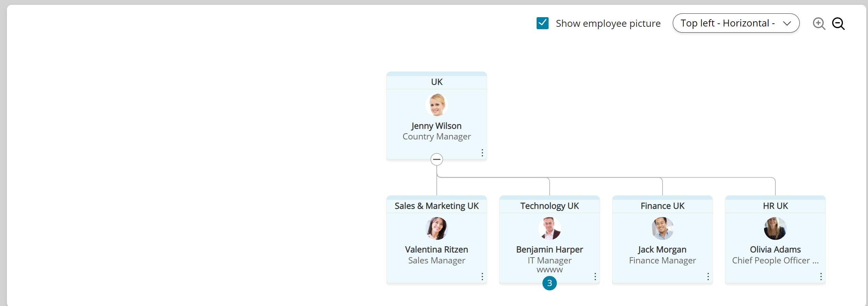Open three-dot menu on Jack Morgan card
The height and width of the screenshot is (306, 868).
(x=708, y=276)
